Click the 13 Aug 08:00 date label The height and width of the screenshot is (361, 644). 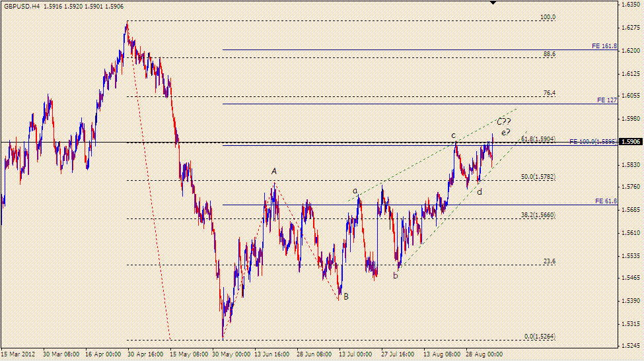click(441, 354)
